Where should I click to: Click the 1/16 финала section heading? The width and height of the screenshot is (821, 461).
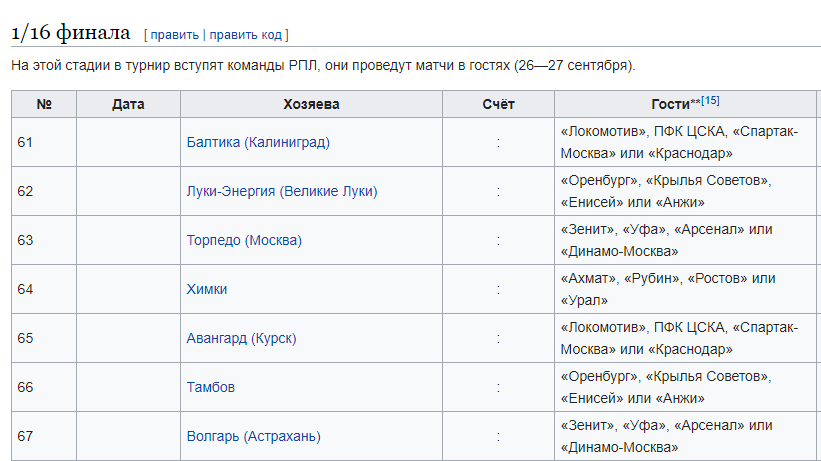click(71, 32)
